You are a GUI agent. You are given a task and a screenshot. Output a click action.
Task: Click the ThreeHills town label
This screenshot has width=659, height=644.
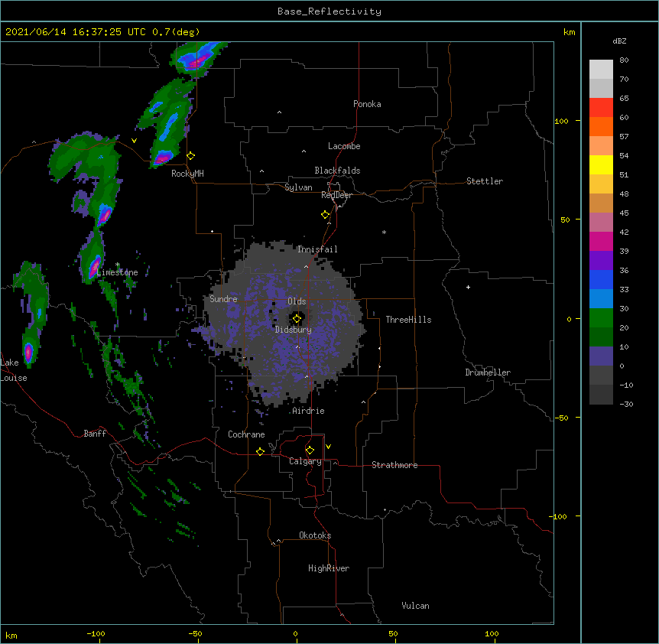point(408,320)
